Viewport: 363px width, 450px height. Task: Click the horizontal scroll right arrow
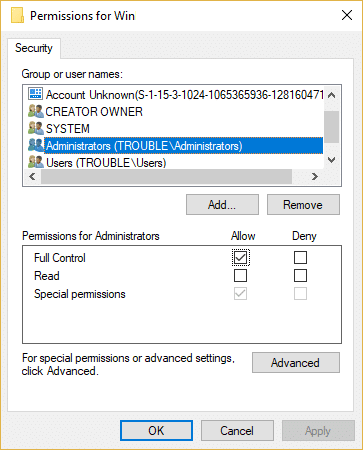315,176
